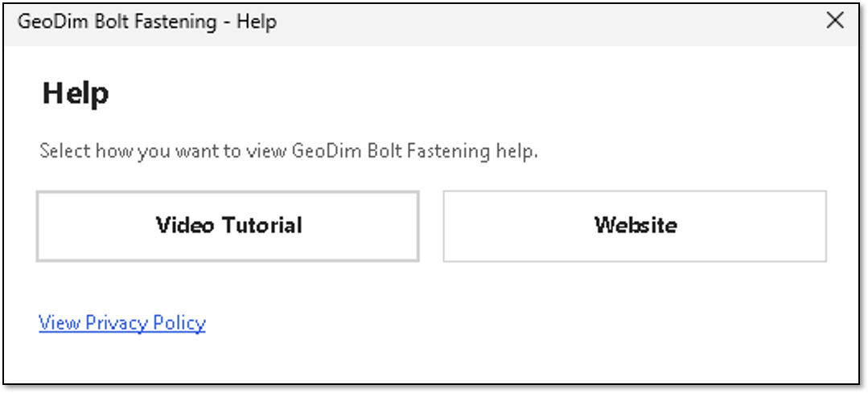Dismiss the dialog with the X icon
The width and height of the screenshot is (868, 393).
834,21
